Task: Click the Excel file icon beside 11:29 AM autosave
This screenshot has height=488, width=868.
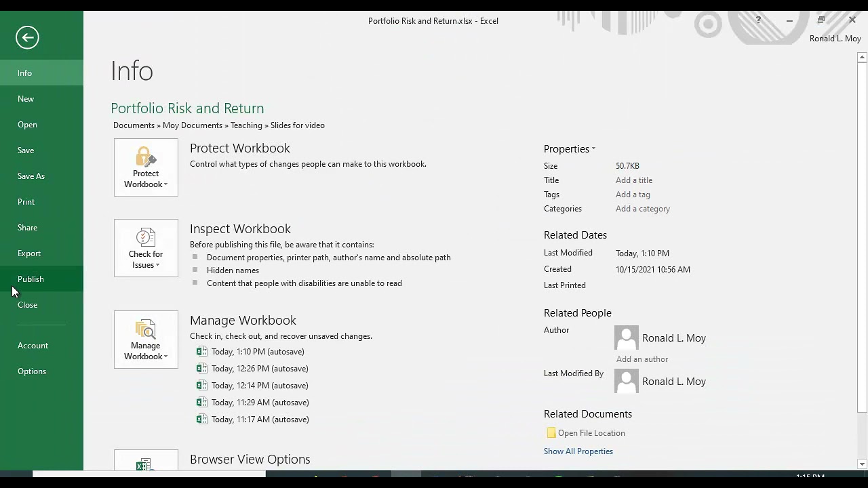Action: [x=201, y=402]
